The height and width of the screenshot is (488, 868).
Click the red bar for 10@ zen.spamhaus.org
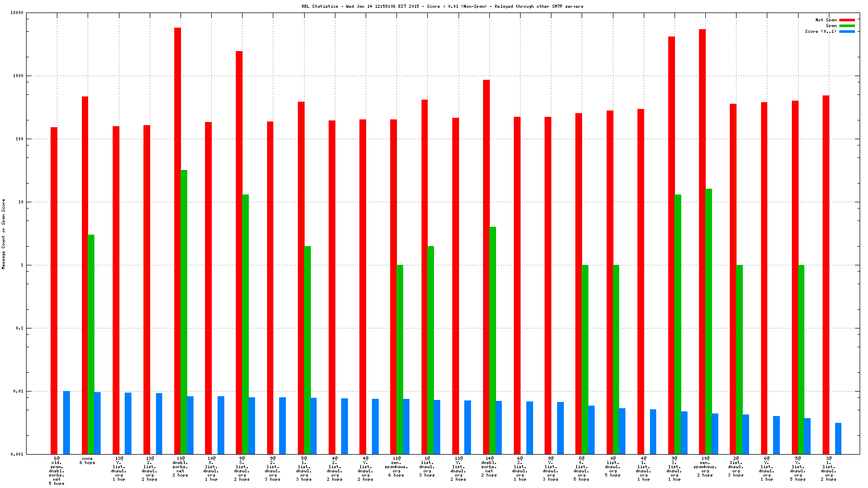tap(702, 241)
